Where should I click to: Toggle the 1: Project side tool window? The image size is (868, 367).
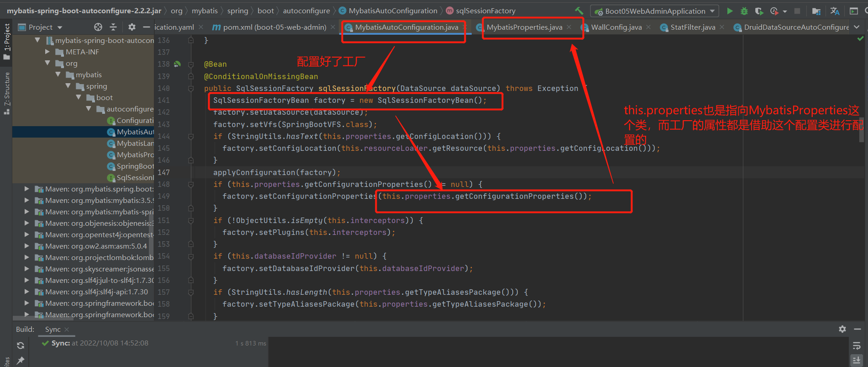(x=6, y=42)
